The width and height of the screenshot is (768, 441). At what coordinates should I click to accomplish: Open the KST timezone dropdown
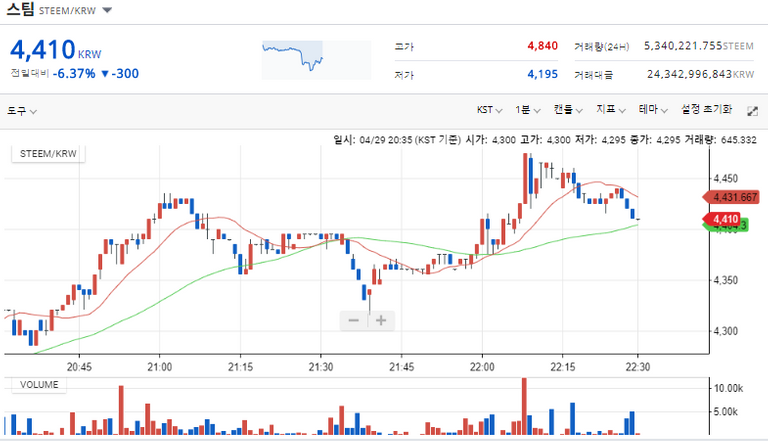(x=489, y=110)
